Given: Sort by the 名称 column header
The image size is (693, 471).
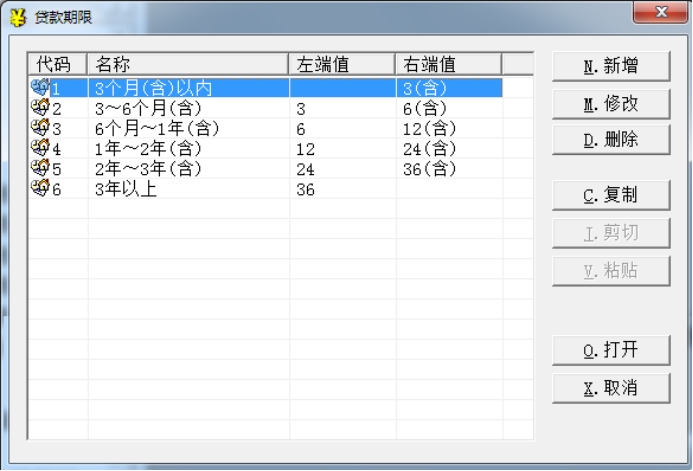Looking at the screenshot, I should pos(188,64).
